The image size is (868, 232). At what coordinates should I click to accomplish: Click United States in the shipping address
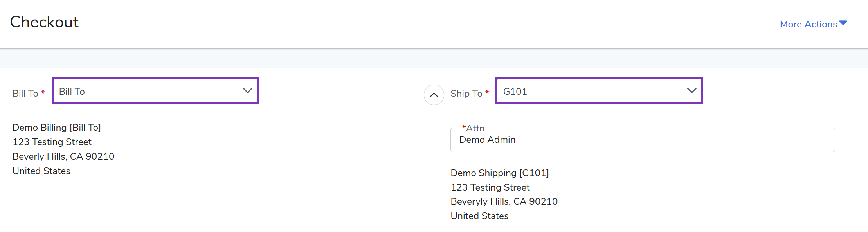tap(479, 216)
